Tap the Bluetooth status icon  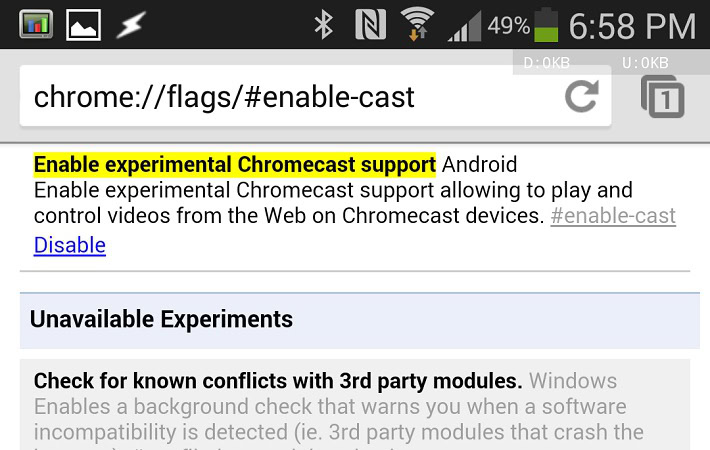[323, 24]
